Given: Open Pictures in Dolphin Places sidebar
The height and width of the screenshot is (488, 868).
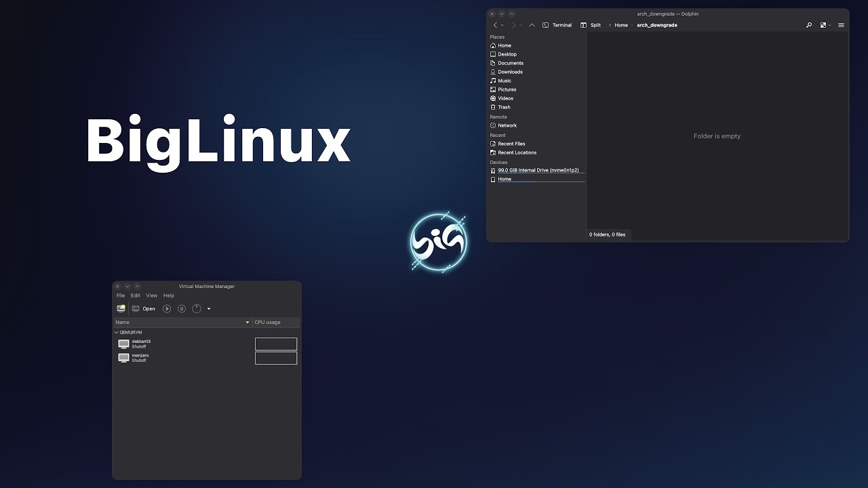Looking at the screenshot, I should pos(536,89).
